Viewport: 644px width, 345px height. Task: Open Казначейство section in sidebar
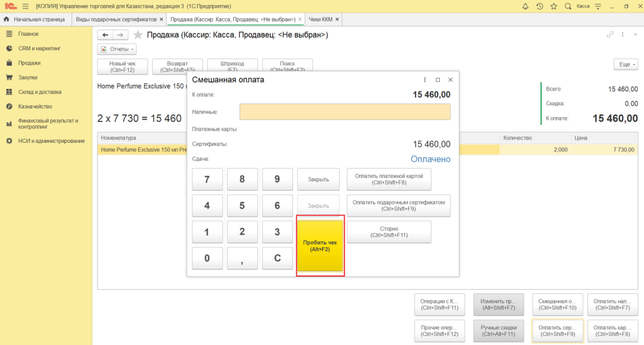click(x=35, y=106)
